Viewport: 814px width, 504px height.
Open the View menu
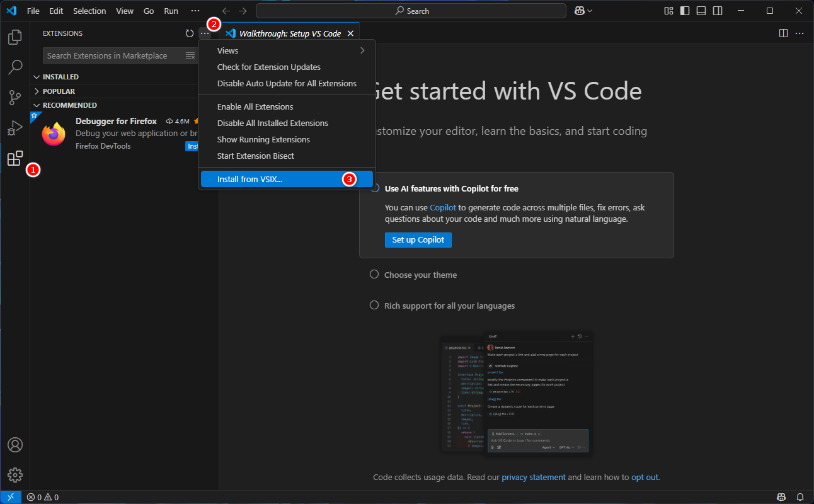(x=125, y=11)
